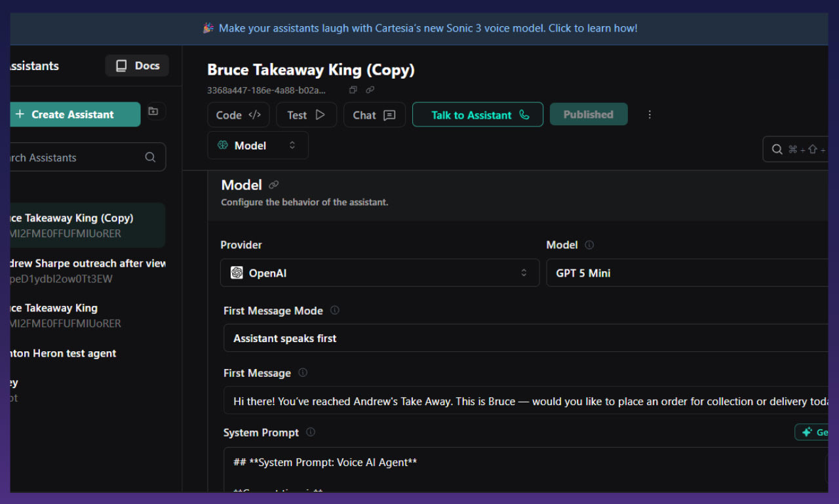Click the info icon next to Model label

click(589, 245)
